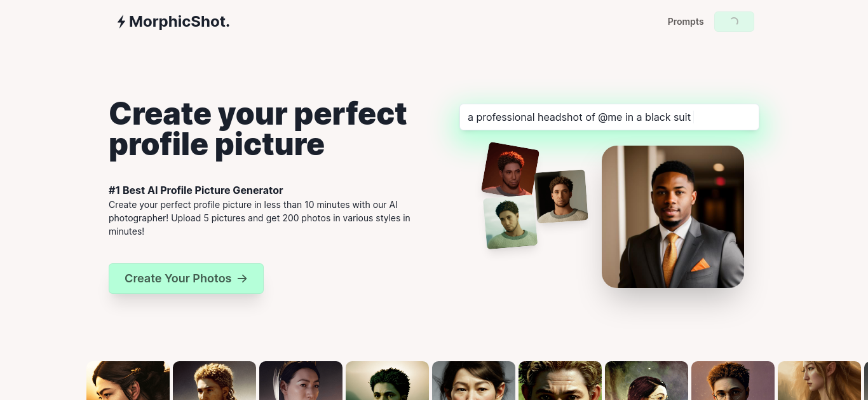Select the red-background sample portrait thumbnail
Screen dimensions: 868x400
pos(510,169)
